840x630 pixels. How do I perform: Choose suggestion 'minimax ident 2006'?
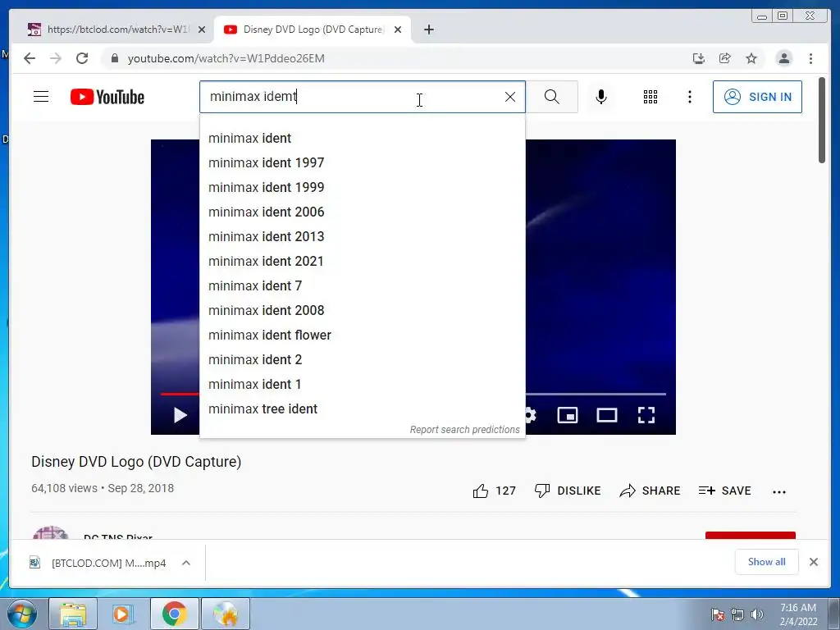tap(362, 212)
